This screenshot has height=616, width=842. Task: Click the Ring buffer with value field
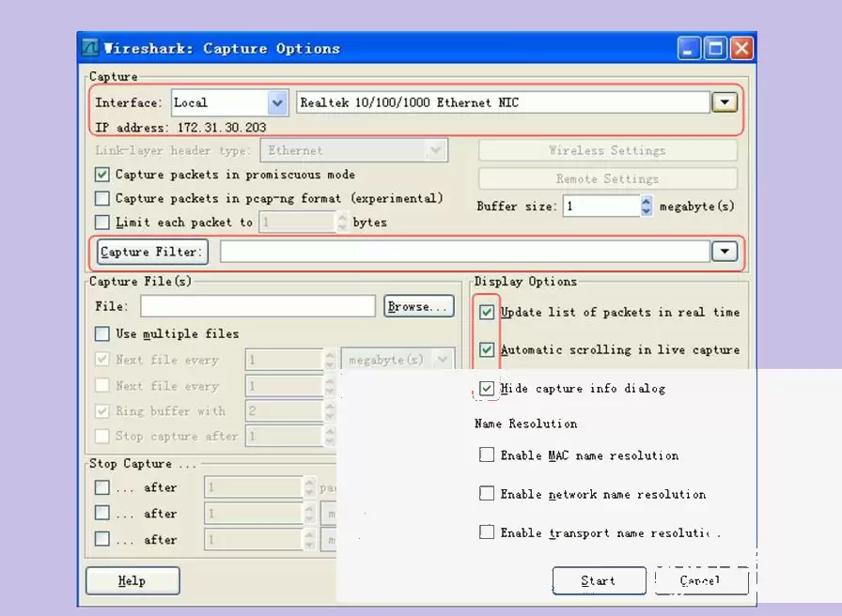point(285,411)
